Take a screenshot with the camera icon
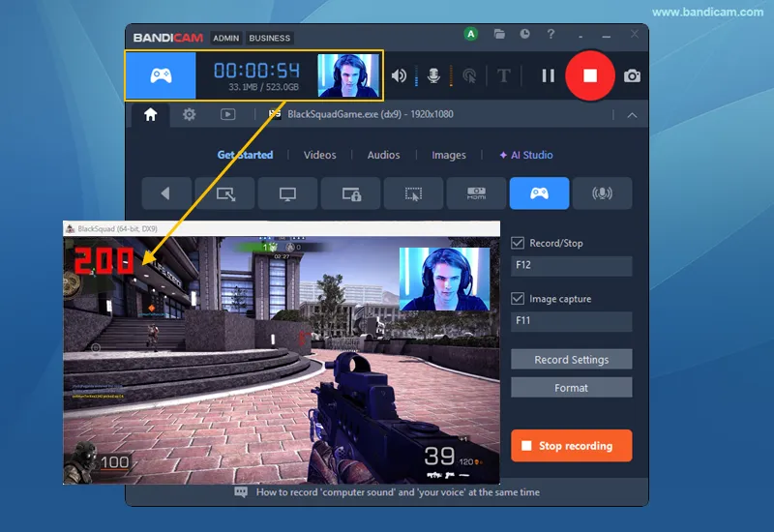 (632, 76)
